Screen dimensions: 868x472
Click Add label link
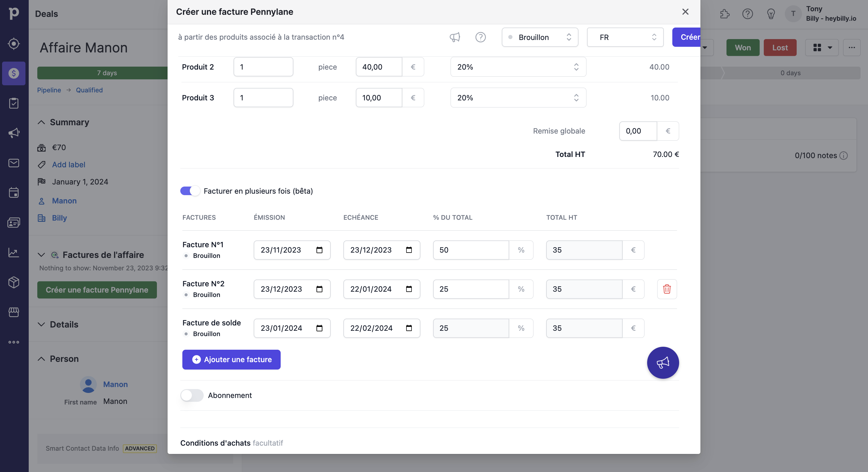pyautogui.click(x=69, y=165)
